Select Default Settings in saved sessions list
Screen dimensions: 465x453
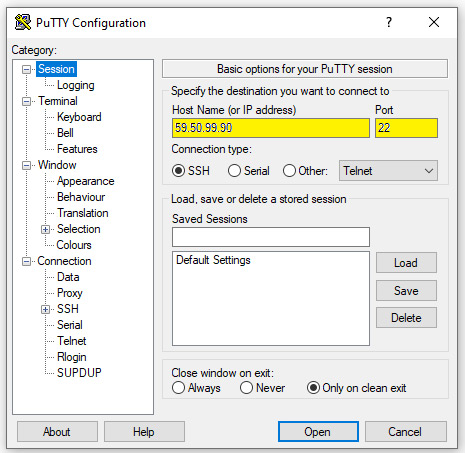tap(213, 260)
